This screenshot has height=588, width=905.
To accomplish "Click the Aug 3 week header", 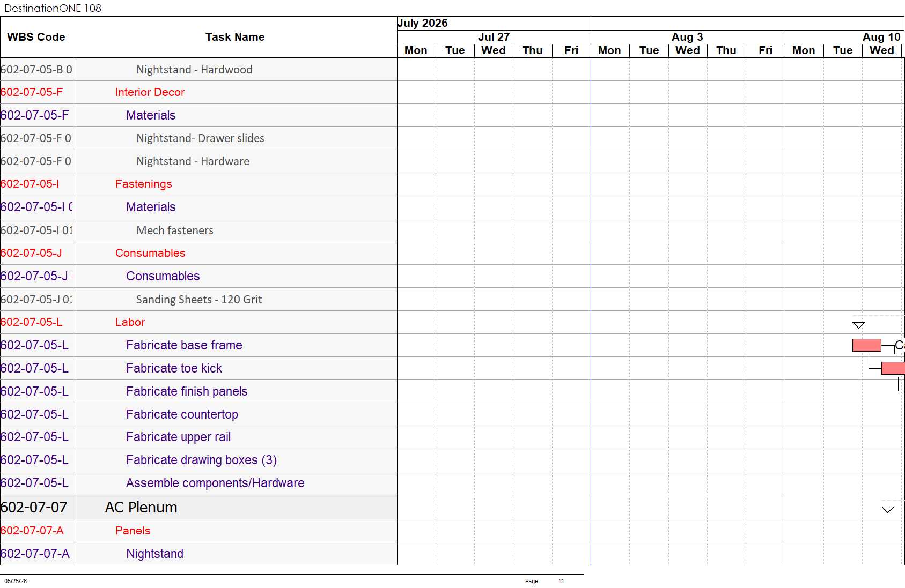I will tap(687, 37).
